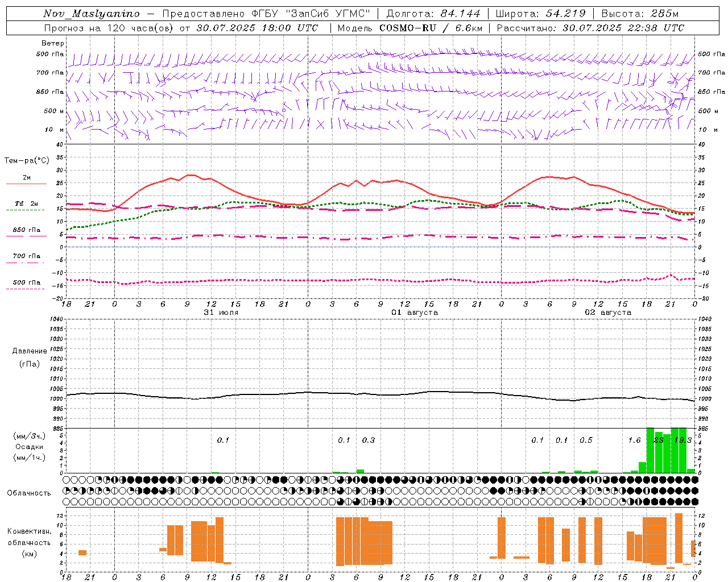The width and height of the screenshot is (728, 582).
Task: Click the 19.3 precipitation value
Action: click(682, 440)
